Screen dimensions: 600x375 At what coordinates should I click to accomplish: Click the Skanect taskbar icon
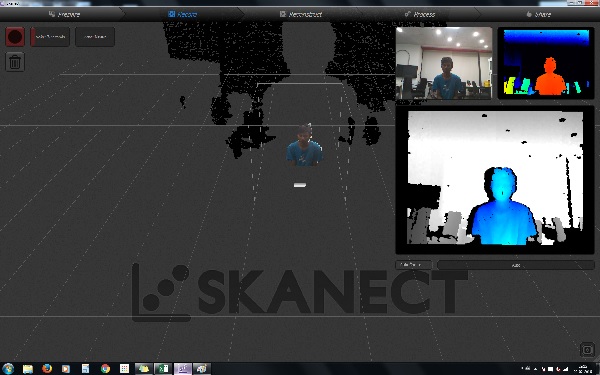click(183, 368)
